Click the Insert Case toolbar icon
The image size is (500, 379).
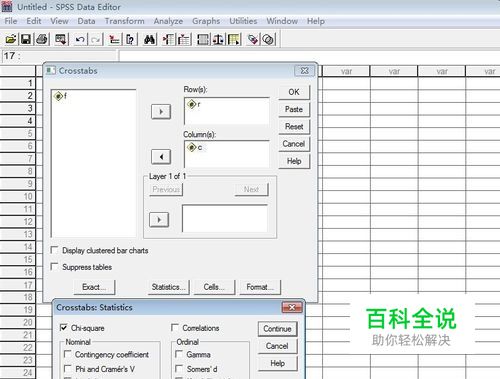(169, 40)
